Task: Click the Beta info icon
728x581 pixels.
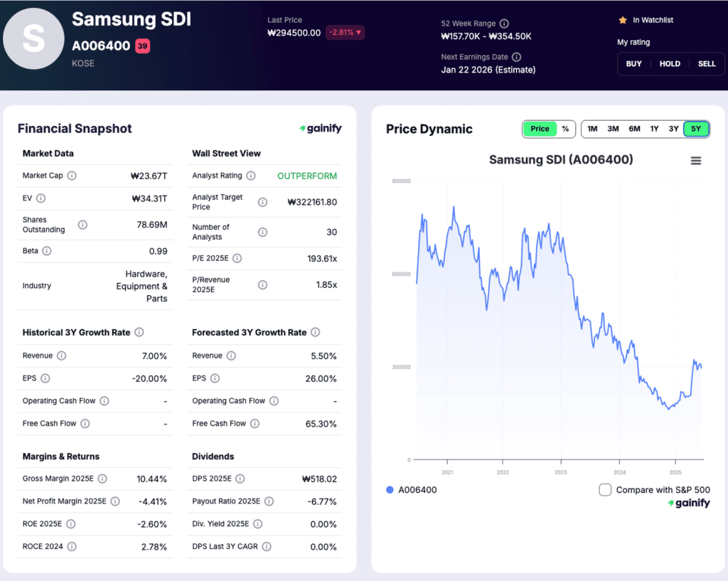Action: click(46, 251)
